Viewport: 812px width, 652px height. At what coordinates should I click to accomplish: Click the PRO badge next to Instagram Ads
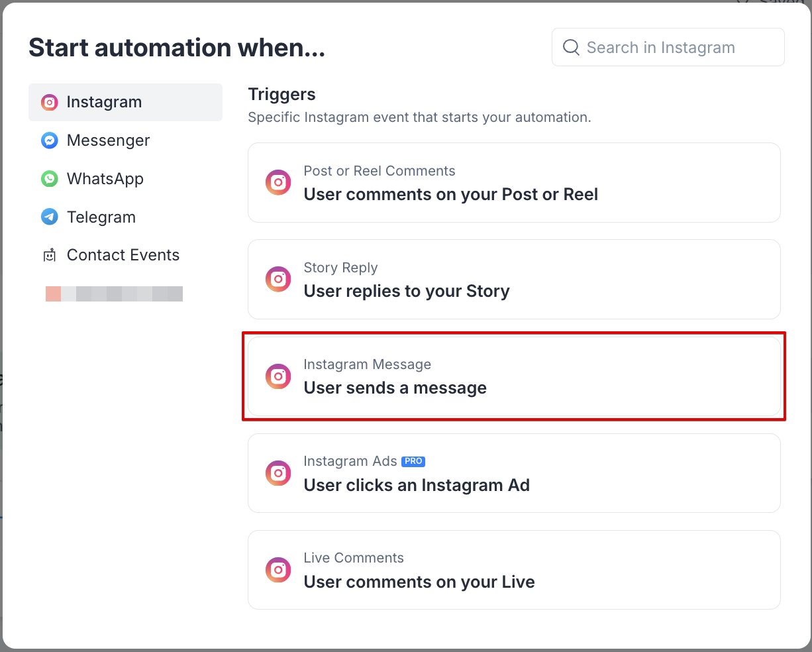point(413,461)
